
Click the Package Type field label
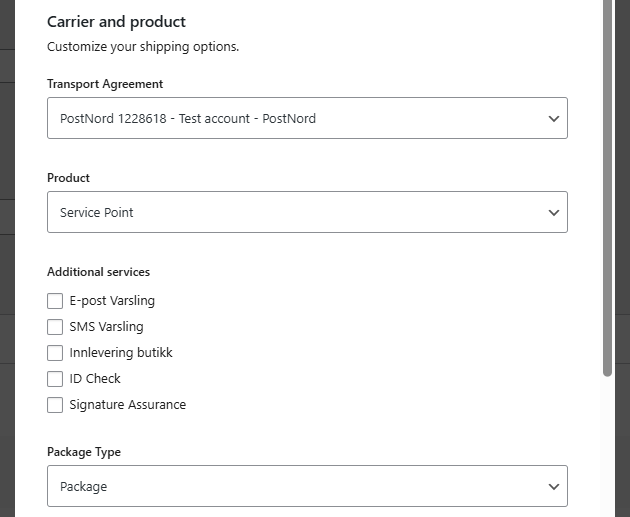tap(84, 452)
